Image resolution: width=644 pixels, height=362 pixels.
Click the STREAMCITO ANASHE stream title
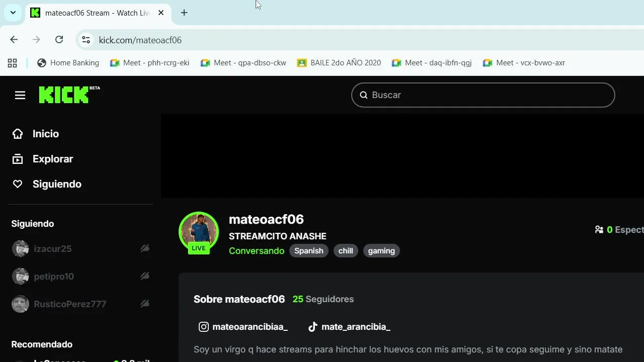(x=278, y=236)
